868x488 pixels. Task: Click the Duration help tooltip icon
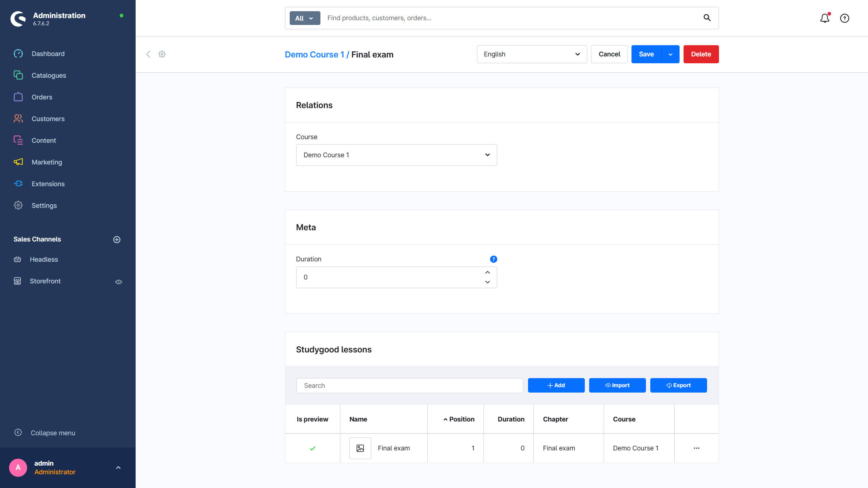pyautogui.click(x=493, y=259)
